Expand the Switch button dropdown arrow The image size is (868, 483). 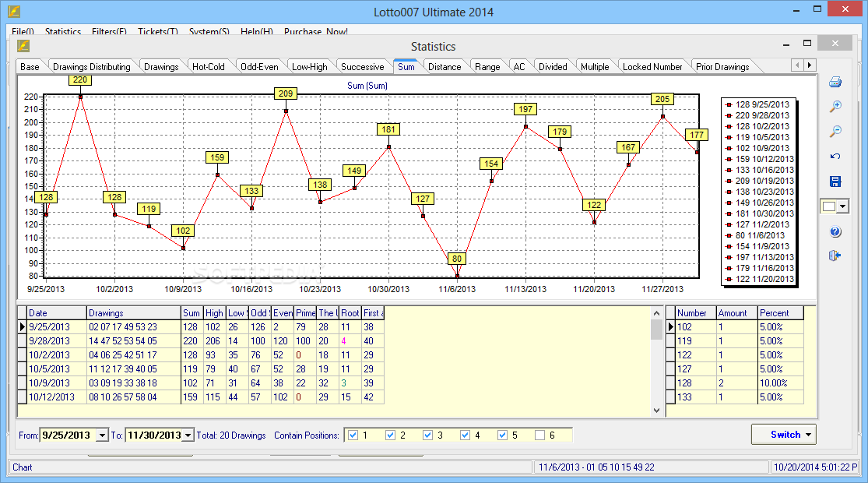(x=808, y=435)
